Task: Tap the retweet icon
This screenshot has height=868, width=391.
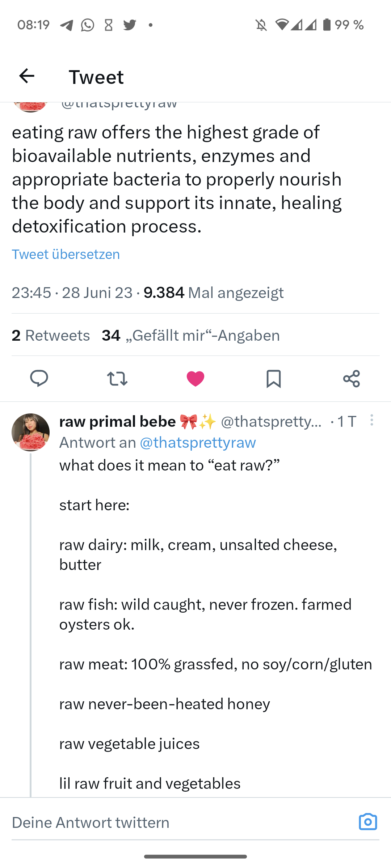Action: (x=117, y=379)
